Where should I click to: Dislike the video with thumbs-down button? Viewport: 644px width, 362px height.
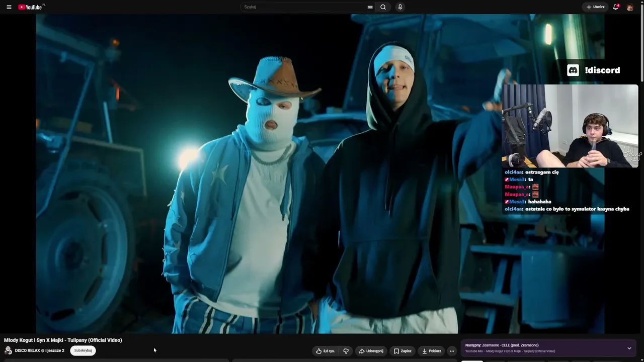tap(346, 351)
